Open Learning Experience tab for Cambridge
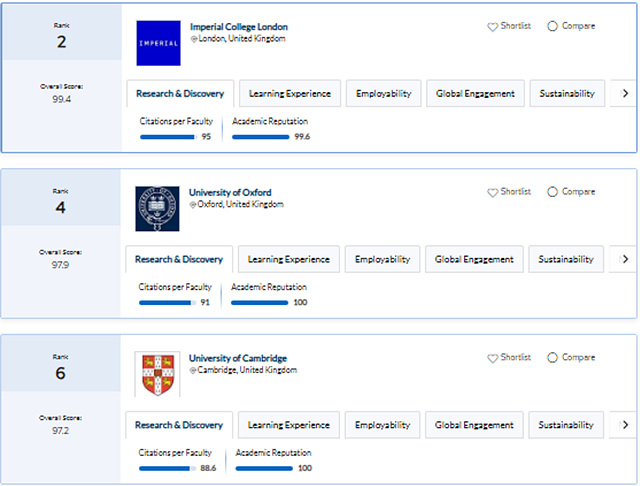The height and width of the screenshot is (486, 640). (x=289, y=425)
